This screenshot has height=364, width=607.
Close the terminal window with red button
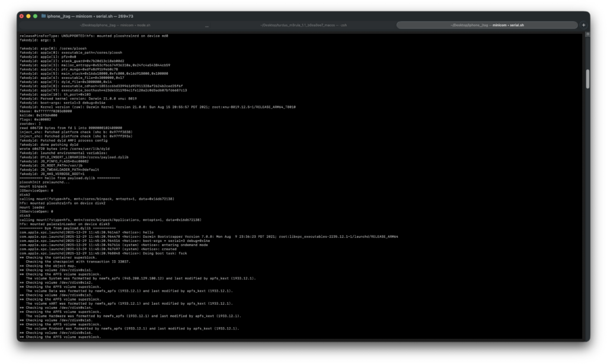point(21,16)
